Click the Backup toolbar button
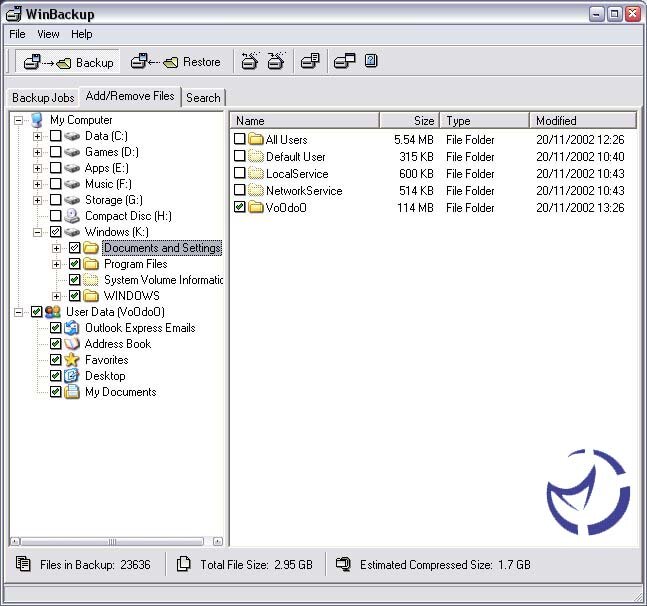Image resolution: width=647 pixels, height=606 pixels. pyautogui.click(x=68, y=62)
